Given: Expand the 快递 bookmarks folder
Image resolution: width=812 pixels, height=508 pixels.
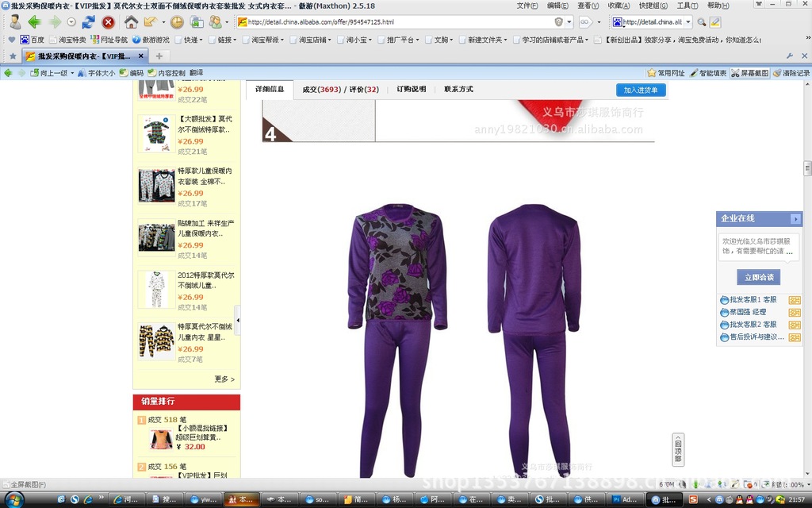Looking at the screenshot, I should coord(188,40).
